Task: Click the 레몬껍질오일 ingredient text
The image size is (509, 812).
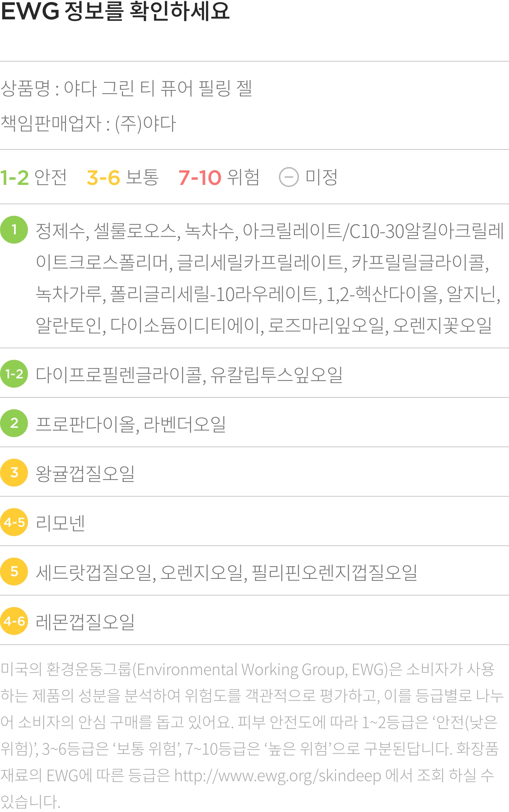Action: [85, 622]
